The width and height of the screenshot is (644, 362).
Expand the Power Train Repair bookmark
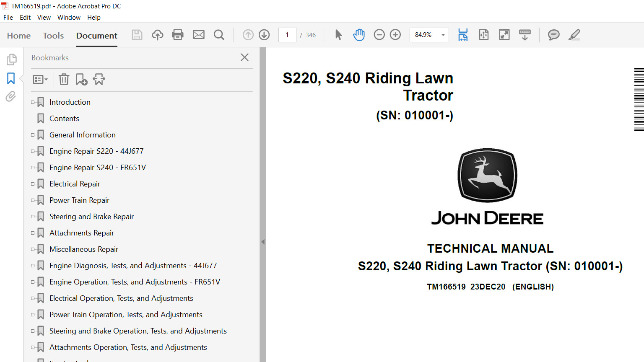click(33, 200)
